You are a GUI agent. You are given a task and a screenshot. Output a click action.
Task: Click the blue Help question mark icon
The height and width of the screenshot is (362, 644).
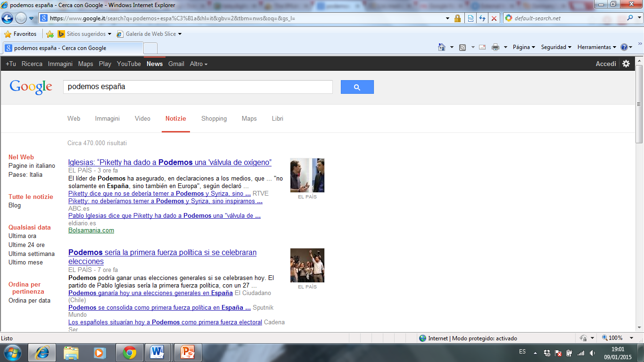click(624, 47)
